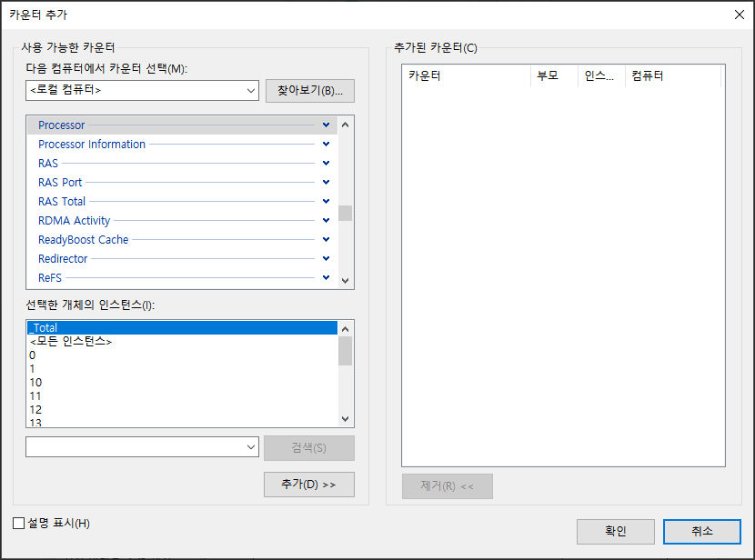
Task: Click the 부모 column header
Action: tap(554, 75)
